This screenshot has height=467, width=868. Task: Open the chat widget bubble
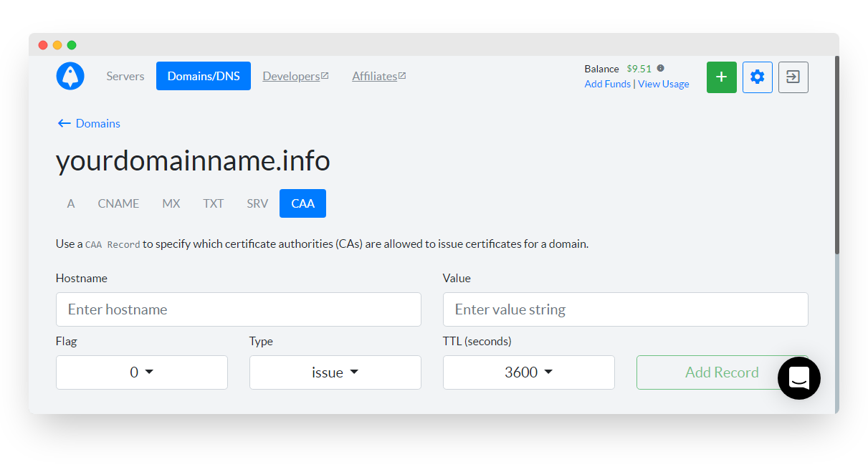799,377
